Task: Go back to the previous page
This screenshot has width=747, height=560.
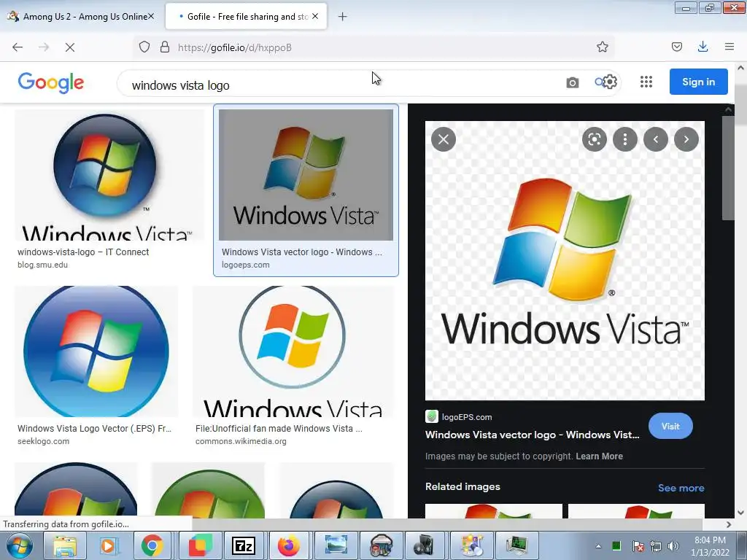Action: (18, 47)
